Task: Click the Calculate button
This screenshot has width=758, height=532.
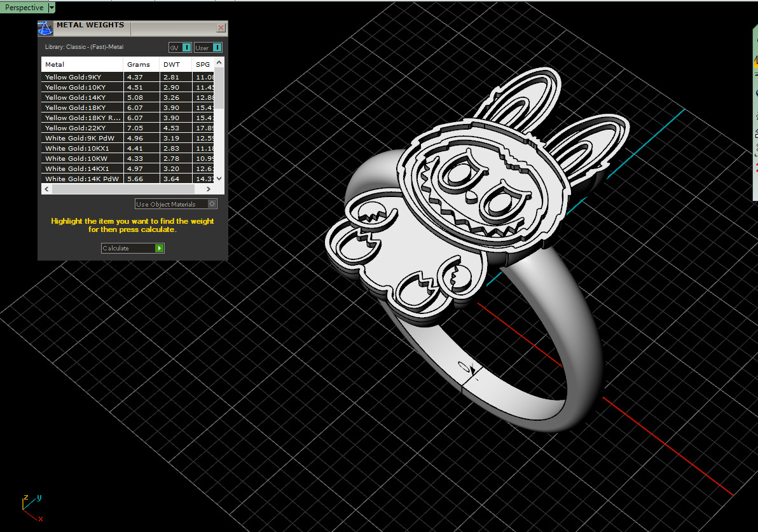Action: point(132,248)
